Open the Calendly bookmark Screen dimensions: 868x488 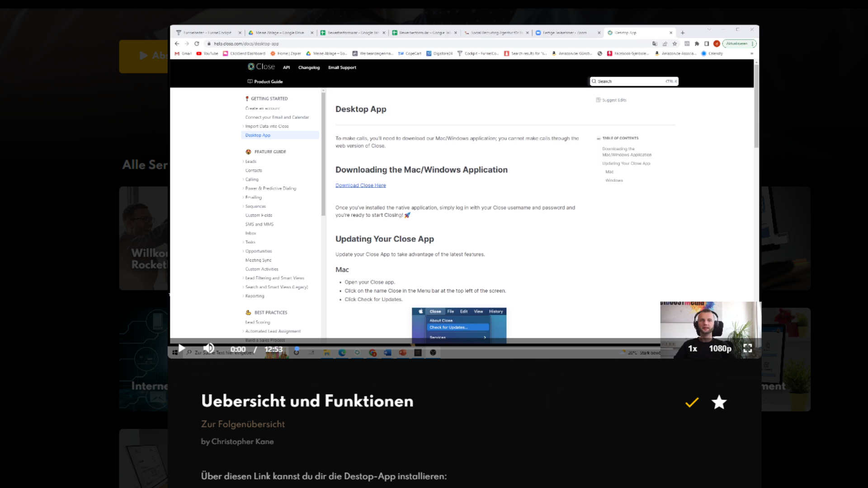click(712, 53)
